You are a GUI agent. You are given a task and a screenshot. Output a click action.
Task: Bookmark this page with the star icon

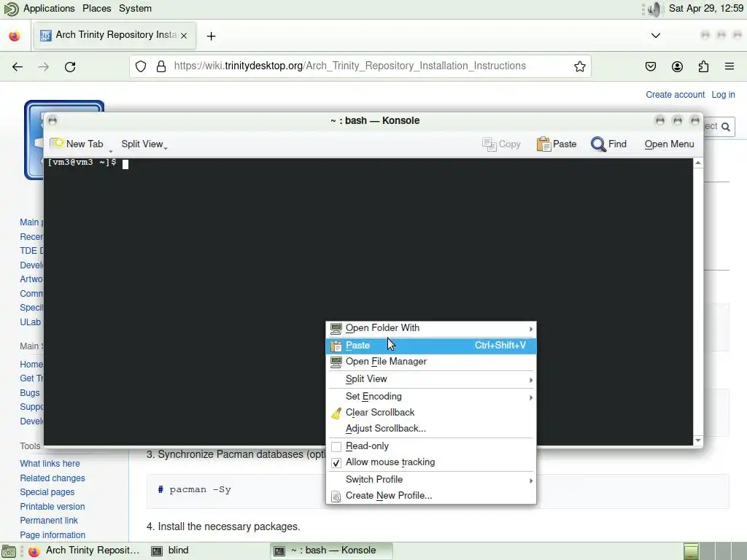point(580,66)
